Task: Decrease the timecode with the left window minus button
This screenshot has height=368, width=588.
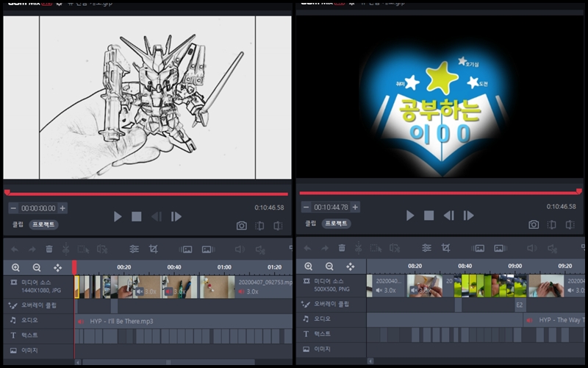Action: click(13, 208)
